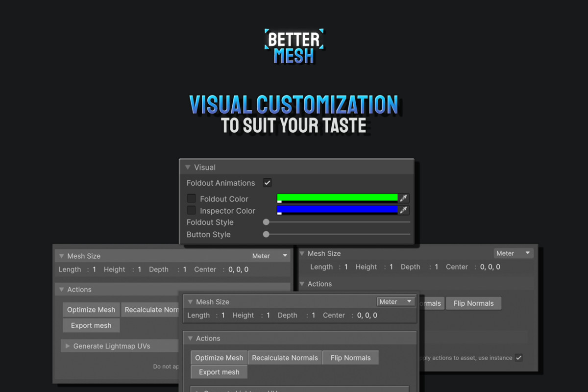Toggle the 'use instance' checkbox in the right panel
The image size is (588, 392).
coord(518,358)
